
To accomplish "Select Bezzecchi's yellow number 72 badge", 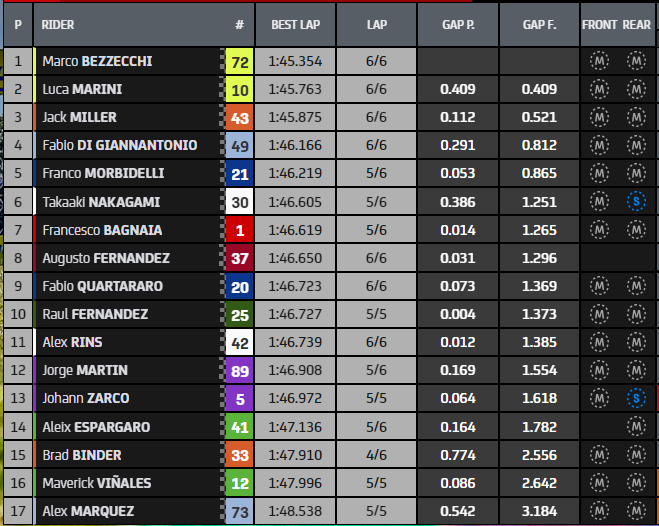I will pos(240,62).
